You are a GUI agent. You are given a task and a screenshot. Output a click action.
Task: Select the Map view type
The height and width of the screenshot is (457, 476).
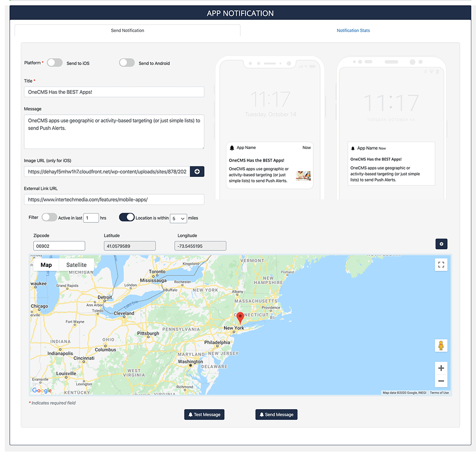click(x=46, y=265)
